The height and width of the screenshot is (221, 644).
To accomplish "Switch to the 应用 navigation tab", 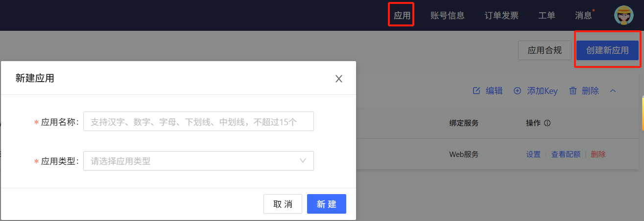I will (402, 15).
